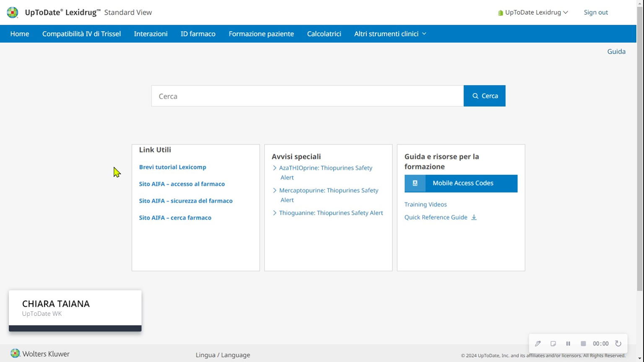Click the Mobile Access Codes phone icon
Screen dimensions: 644x362
pos(415,184)
